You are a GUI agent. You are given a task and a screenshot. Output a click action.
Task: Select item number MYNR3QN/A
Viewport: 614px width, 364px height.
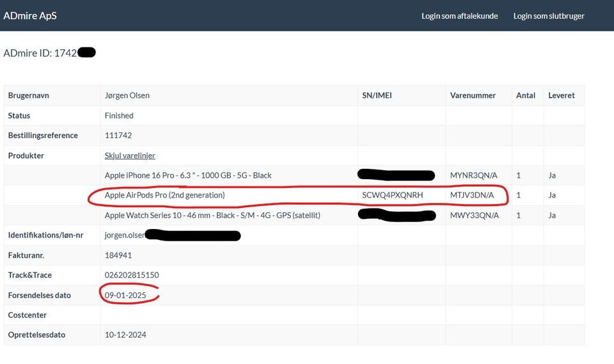pos(473,175)
